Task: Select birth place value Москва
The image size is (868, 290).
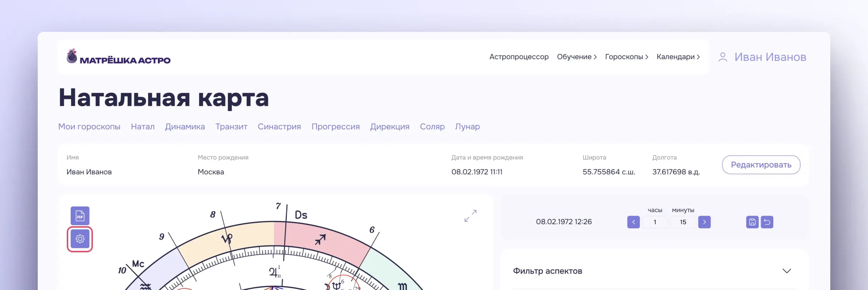Action: 211,172
